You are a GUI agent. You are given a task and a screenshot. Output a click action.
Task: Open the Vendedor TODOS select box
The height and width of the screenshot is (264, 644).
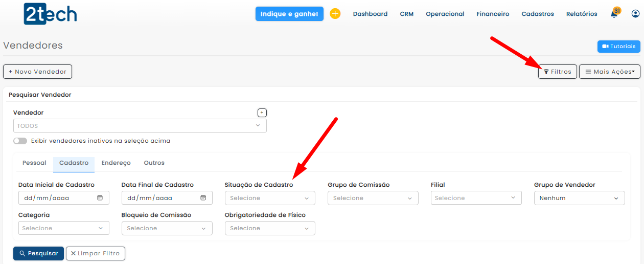[x=140, y=126]
